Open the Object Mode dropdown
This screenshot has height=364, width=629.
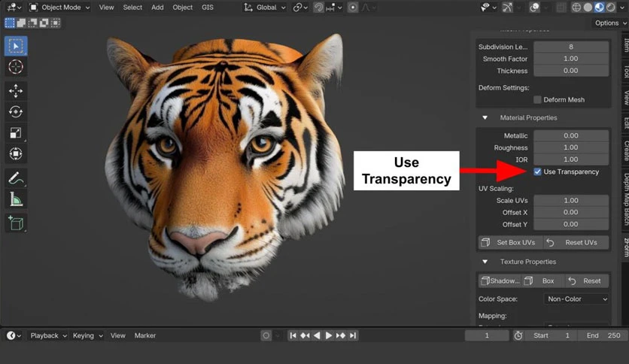(59, 8)
